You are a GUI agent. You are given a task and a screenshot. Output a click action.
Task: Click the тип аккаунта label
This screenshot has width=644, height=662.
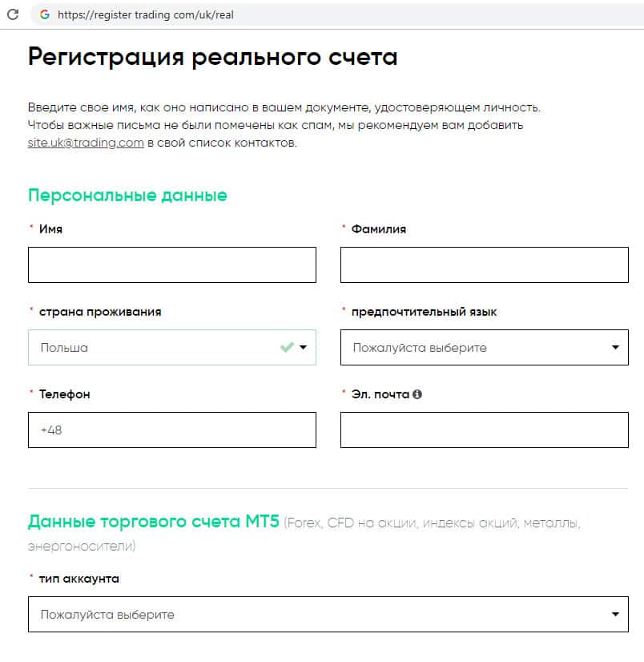78,579
